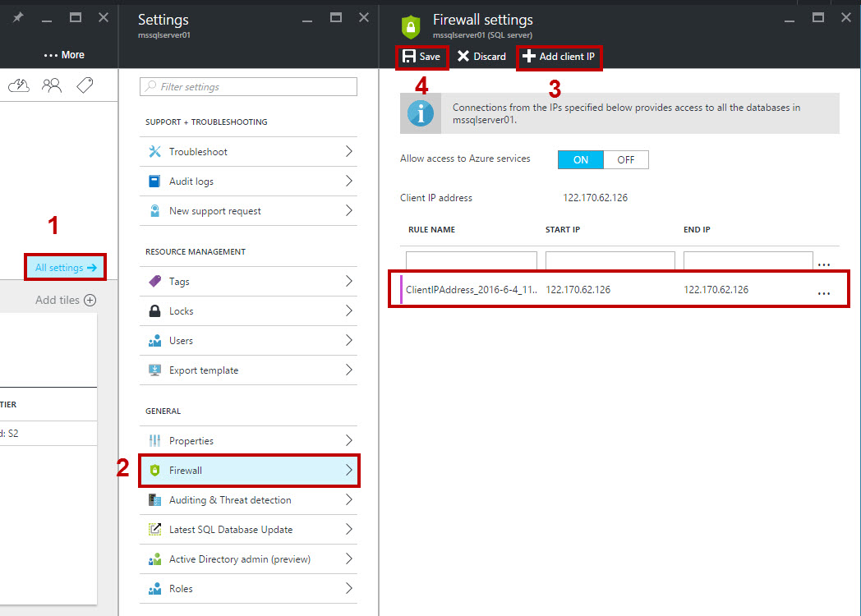The width and height of the screenshot is (861, 616).
Task: Click the Export template icon
Action: pyautogui.click(x=154, y=370)
